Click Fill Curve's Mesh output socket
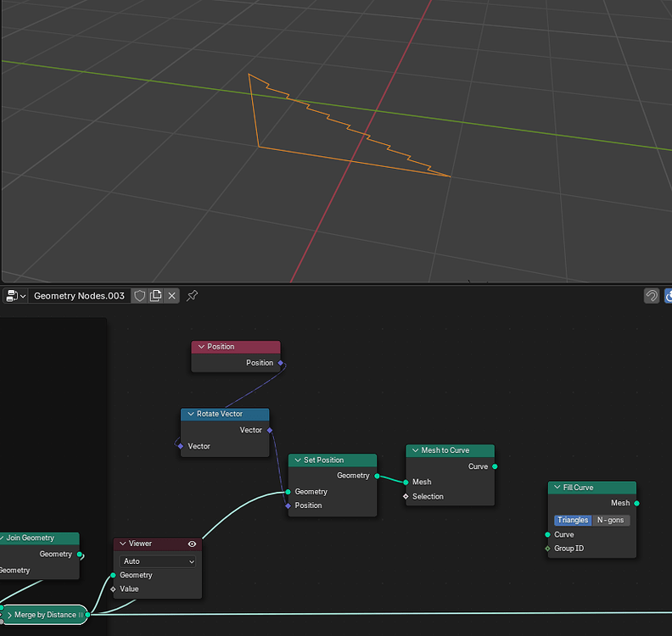 tap(637, 503)
